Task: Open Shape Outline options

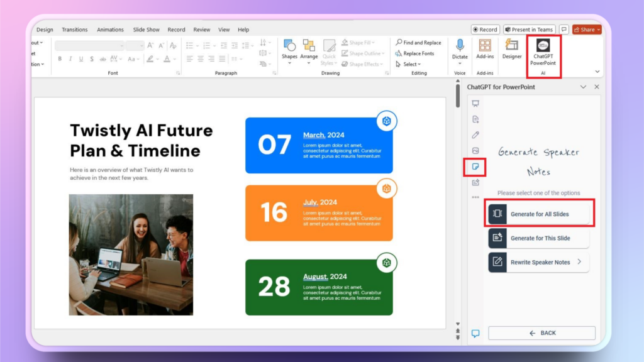Action: (363, 53)
